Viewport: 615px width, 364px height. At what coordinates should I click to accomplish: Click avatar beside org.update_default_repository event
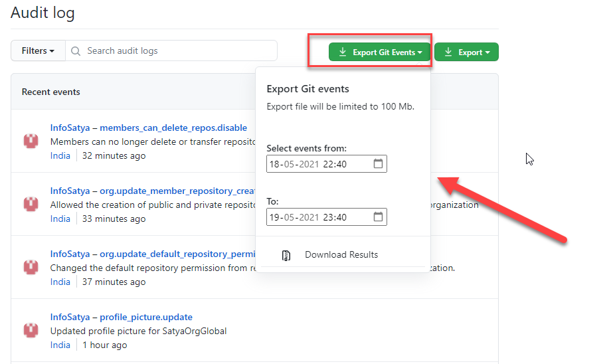31,267
